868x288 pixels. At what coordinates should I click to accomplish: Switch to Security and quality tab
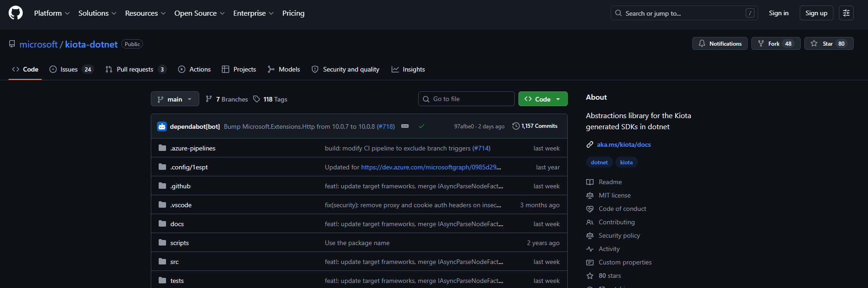[x=345, y=69]
